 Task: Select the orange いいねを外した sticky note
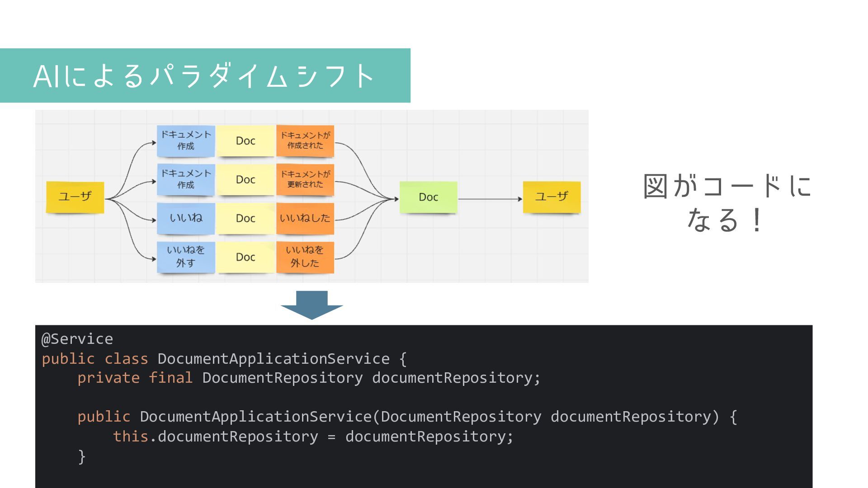305,257
